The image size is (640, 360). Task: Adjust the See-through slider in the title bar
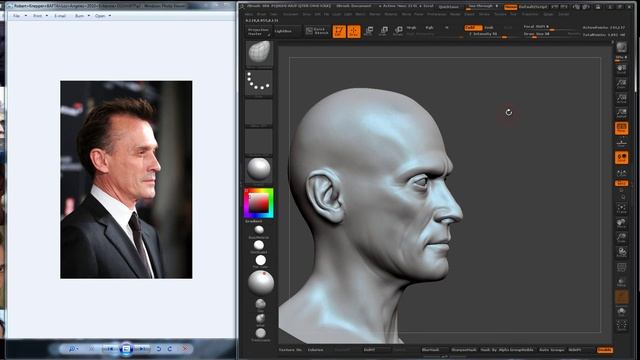point(483,7)
